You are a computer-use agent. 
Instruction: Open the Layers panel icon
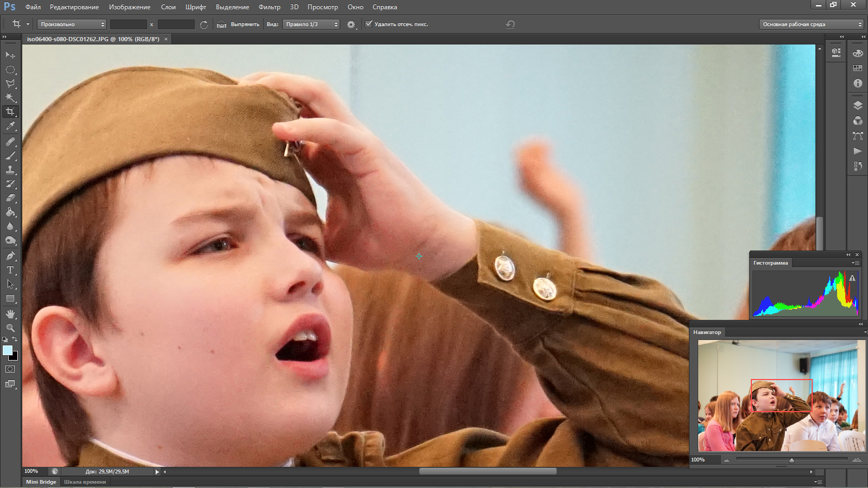(x=858, y=105)
